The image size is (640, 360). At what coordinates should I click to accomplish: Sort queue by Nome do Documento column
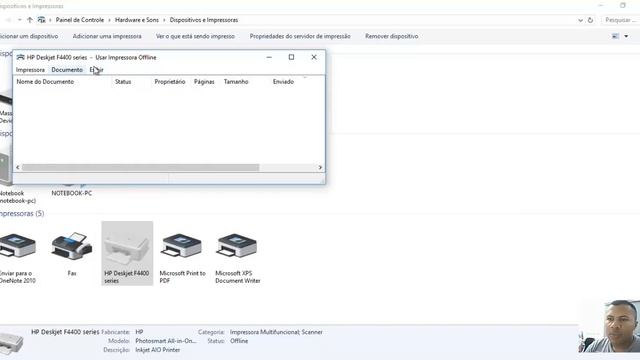pyautogui.click(x=45, y=82)
